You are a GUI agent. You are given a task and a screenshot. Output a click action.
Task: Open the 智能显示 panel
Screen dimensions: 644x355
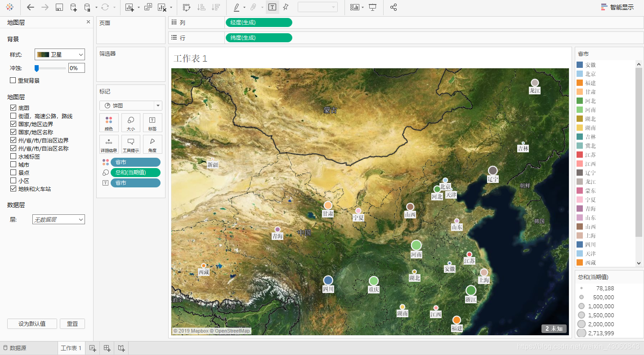tap(617, 7)
